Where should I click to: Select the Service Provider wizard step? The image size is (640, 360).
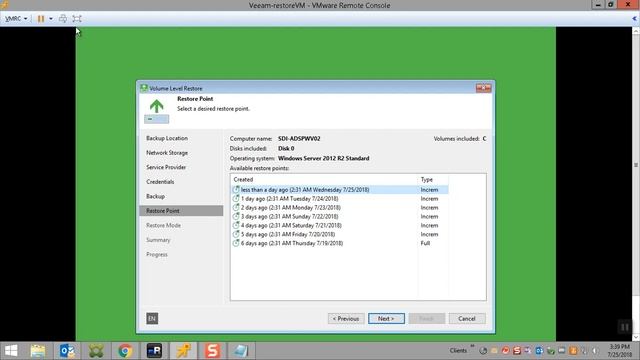(166, 167)
